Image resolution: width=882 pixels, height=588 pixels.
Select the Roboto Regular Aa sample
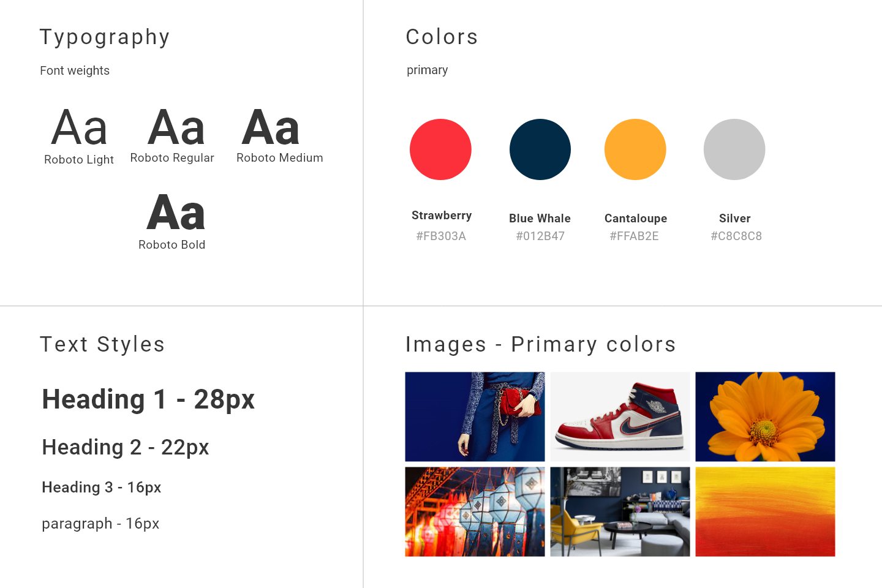(x=176, y=127)
